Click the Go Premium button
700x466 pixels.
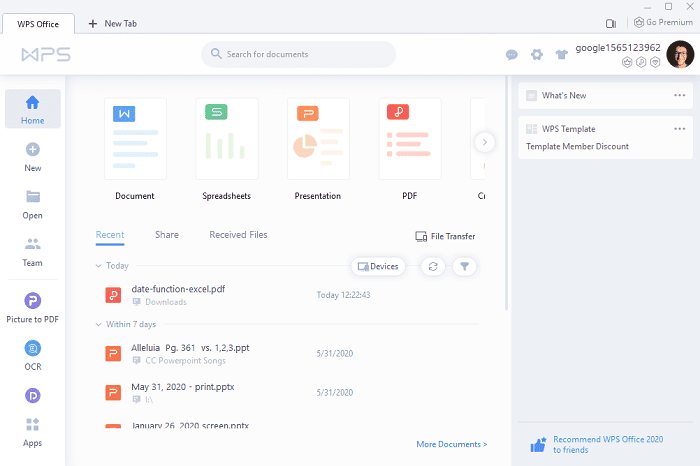(x=663, y=22)
